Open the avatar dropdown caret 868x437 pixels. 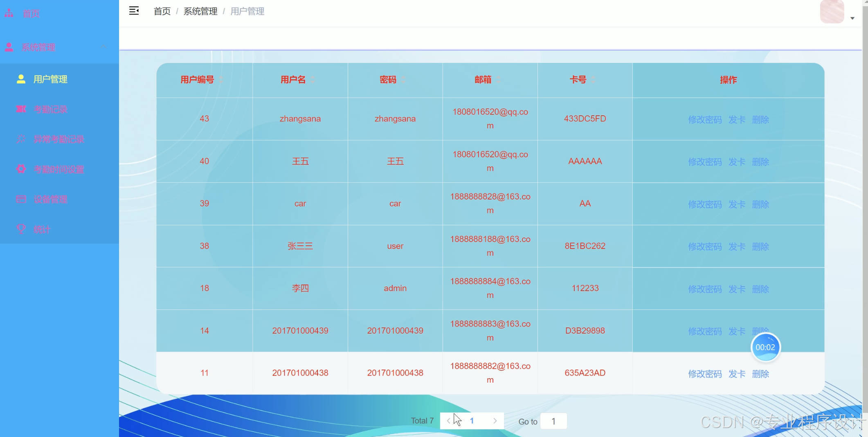click(x=852, y=18)
